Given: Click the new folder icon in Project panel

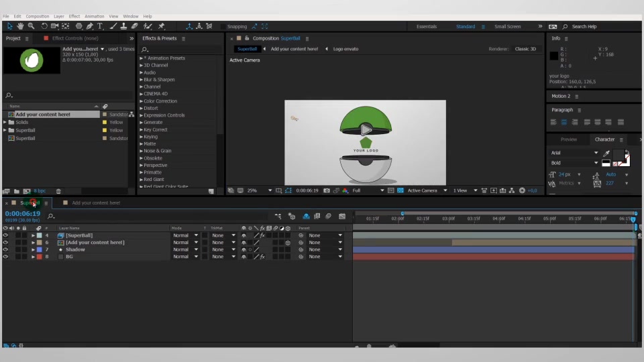Looking at the screenshot, I should (17, 191).
